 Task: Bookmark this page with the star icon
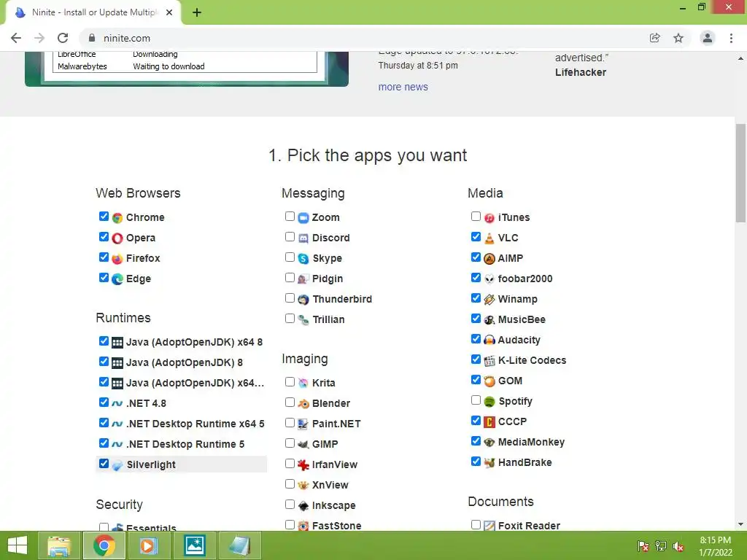678,38
